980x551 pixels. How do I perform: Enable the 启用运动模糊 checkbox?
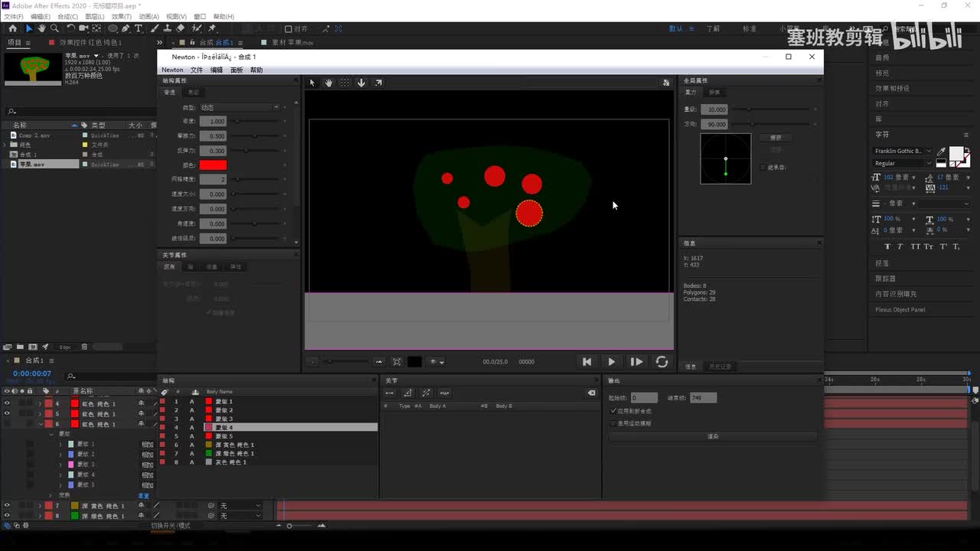[613, 423]
